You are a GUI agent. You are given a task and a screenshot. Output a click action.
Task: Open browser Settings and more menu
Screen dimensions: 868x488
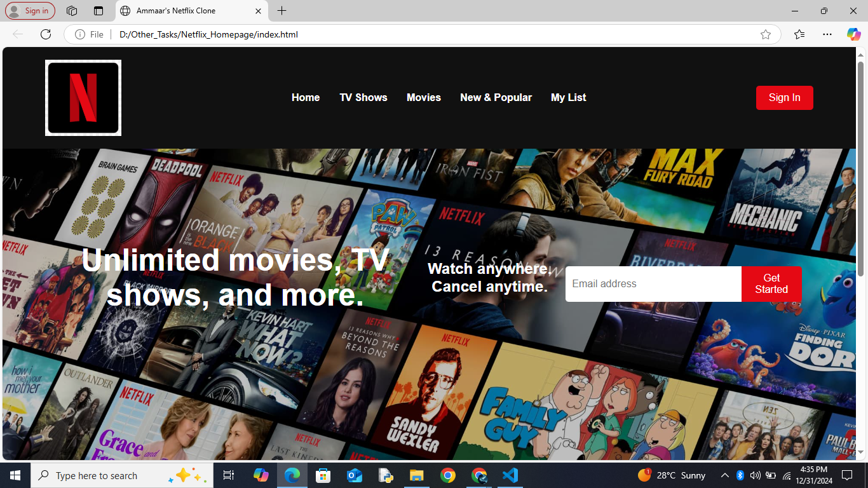point(827,34)
